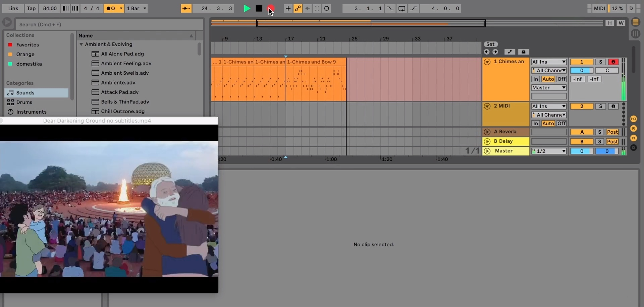Select the 84.00 tempo field
The width and height of the screenshot is (644, 307).
(x=50, y=8)
